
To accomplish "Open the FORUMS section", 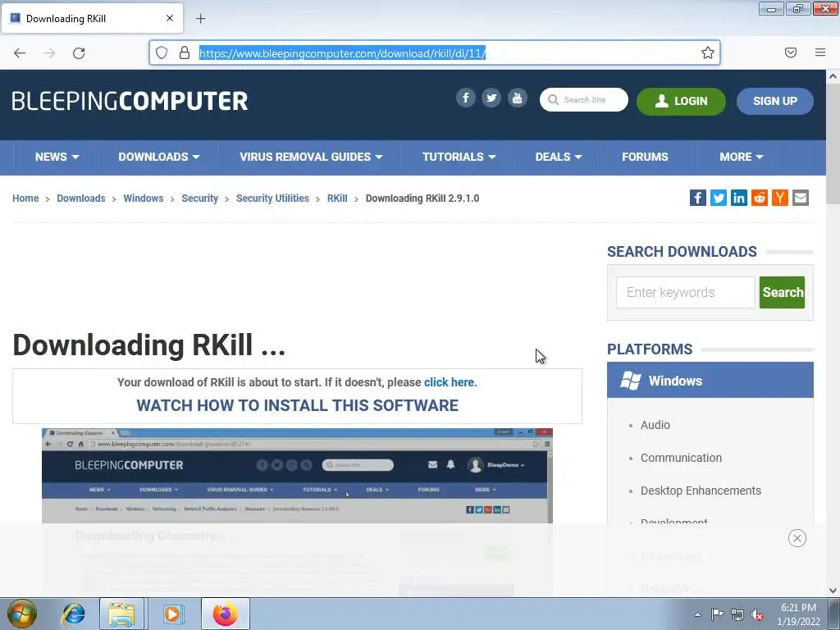I will (x=645, y=157).
